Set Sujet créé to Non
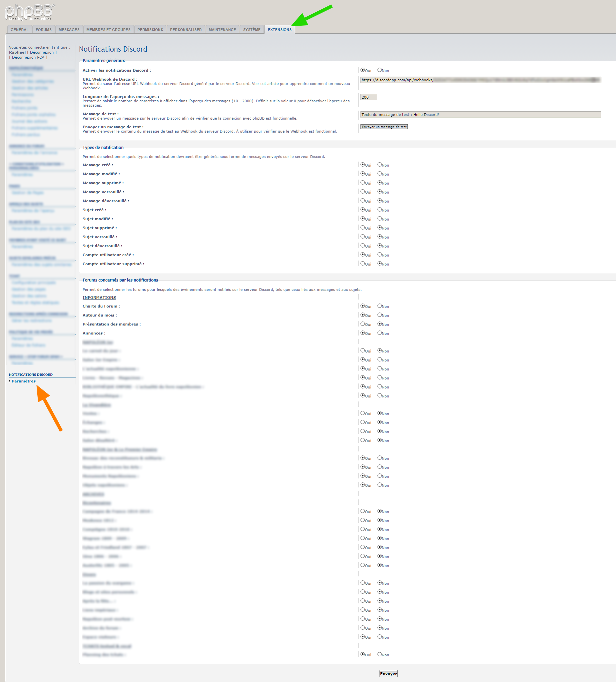The height and width of the screenshot is (682, 616). [379, 210]
